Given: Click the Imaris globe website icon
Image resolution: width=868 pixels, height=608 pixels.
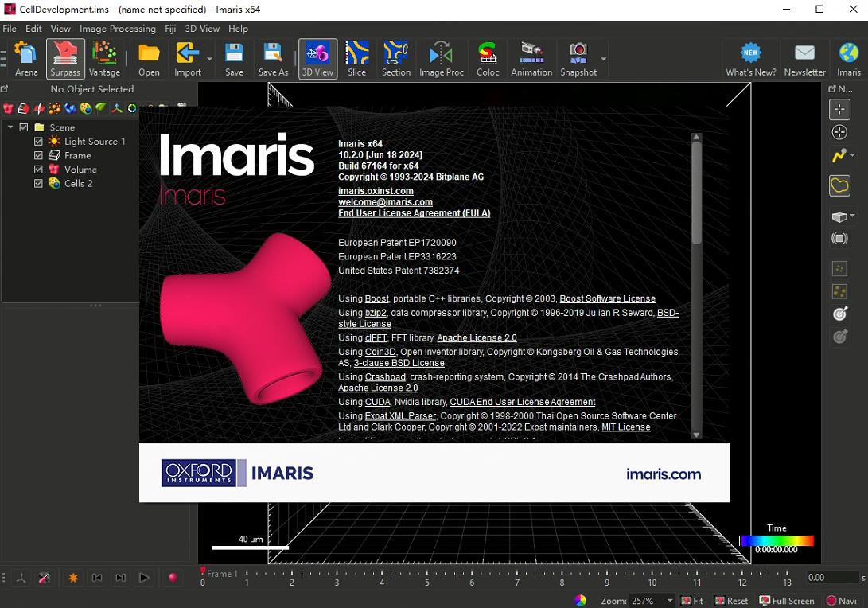Looking at the screenshot, I should pyautogui.click(x=849, y=59).
